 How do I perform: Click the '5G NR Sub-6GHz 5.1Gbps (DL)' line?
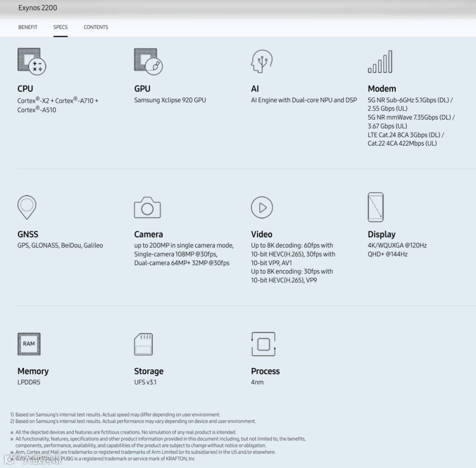coord(410,100)
